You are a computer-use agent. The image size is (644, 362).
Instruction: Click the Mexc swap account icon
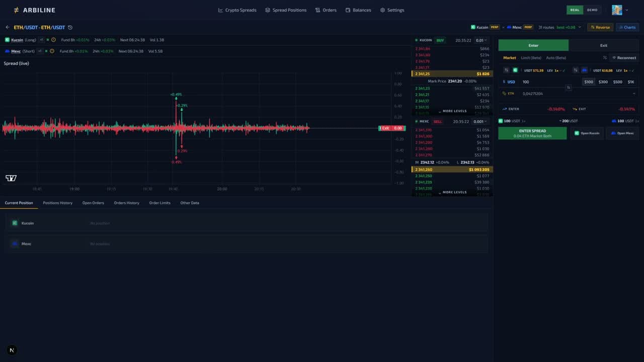(576, 70)
